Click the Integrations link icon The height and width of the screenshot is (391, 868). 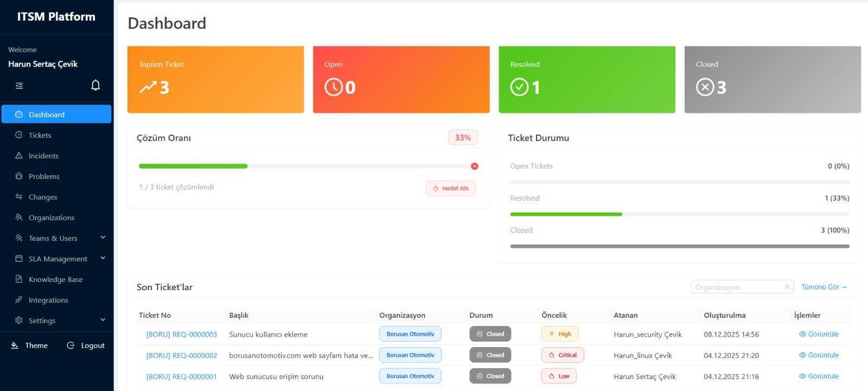click(19, 300)
